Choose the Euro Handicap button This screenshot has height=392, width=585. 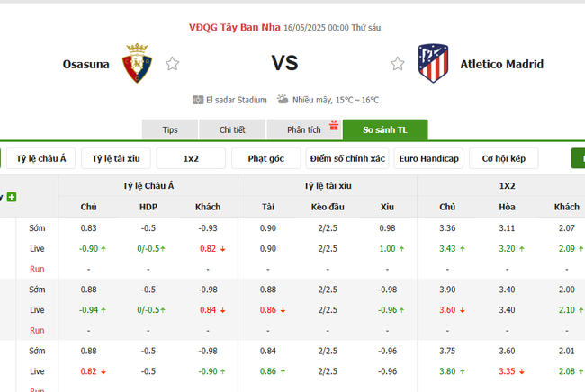[x=428, y=159]
